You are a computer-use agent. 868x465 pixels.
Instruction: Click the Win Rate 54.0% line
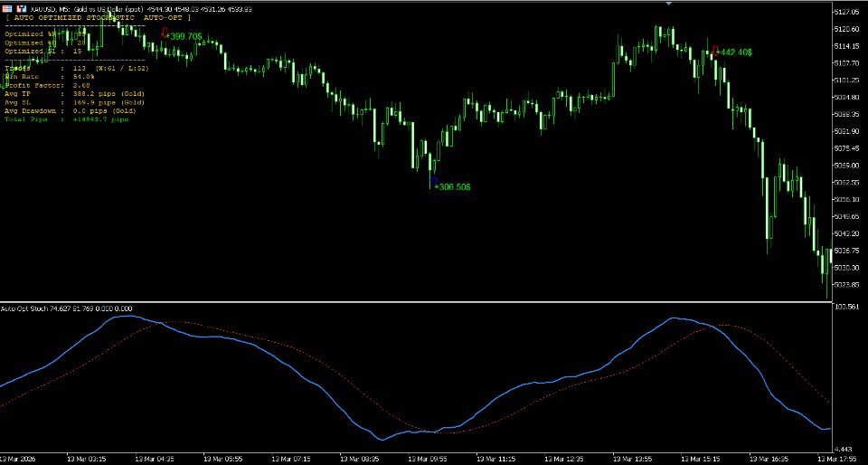[50, 76]
